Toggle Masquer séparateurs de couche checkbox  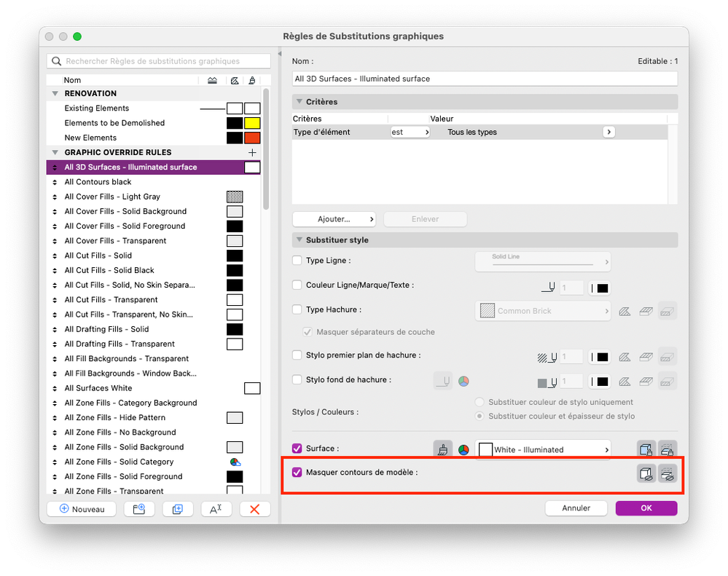(308, 332)
